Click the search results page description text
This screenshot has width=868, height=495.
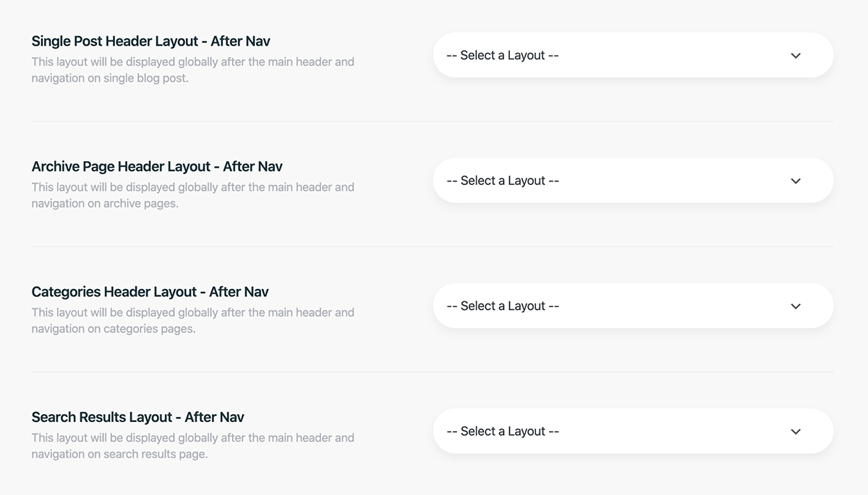coord(193,446)
